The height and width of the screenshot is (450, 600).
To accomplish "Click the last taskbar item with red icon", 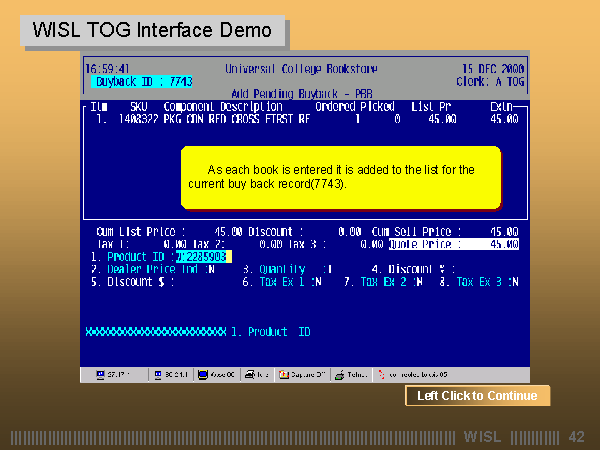I will [381, 375].
